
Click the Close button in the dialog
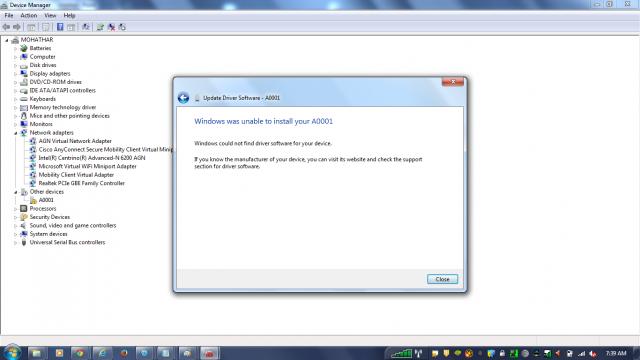[442, 279]
